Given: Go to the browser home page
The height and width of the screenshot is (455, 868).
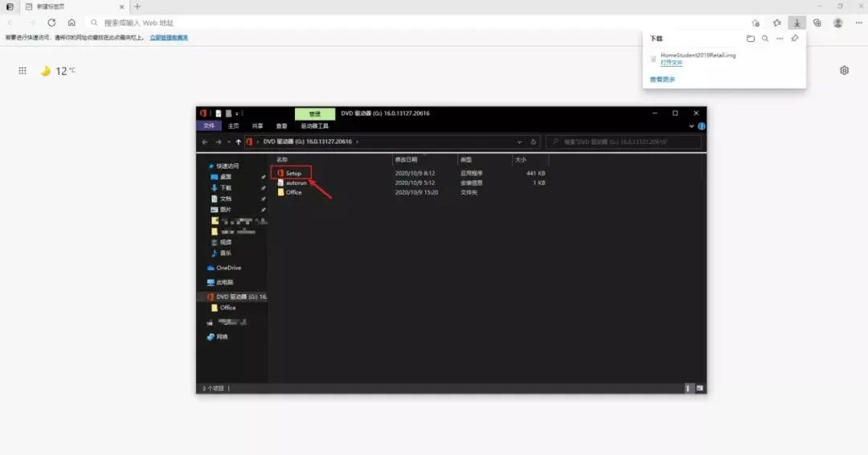Looking at the screenshot, I should (x=72, y=23).
